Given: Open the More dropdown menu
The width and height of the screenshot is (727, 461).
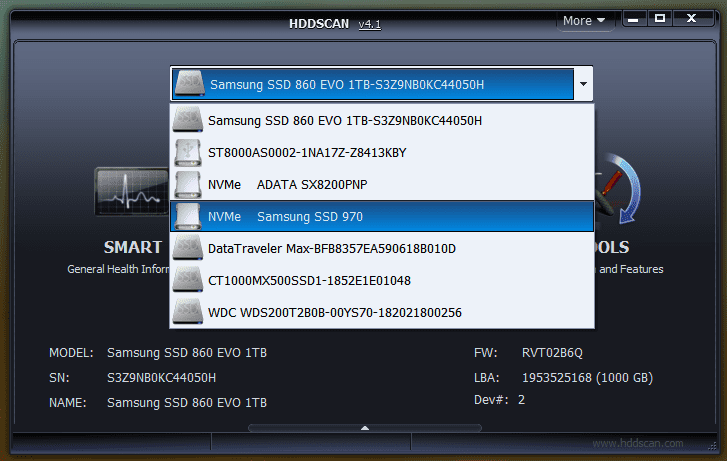Looking at the screenshot, I should coord(584,21).
